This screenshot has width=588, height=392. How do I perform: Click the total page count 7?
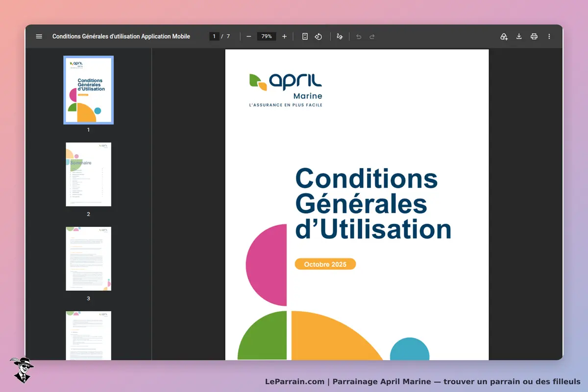click(x=228, y=36)
